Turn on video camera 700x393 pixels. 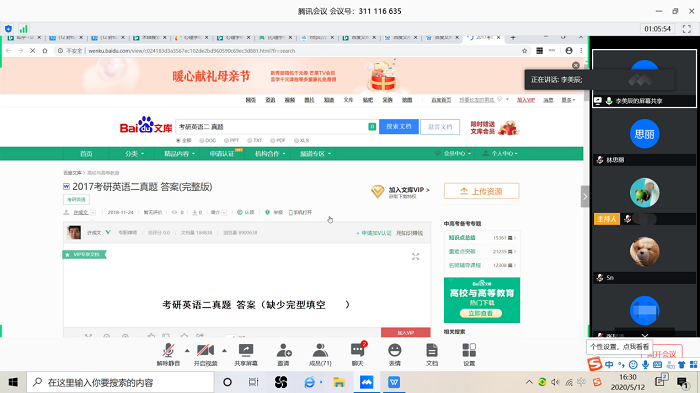(205, 355)
